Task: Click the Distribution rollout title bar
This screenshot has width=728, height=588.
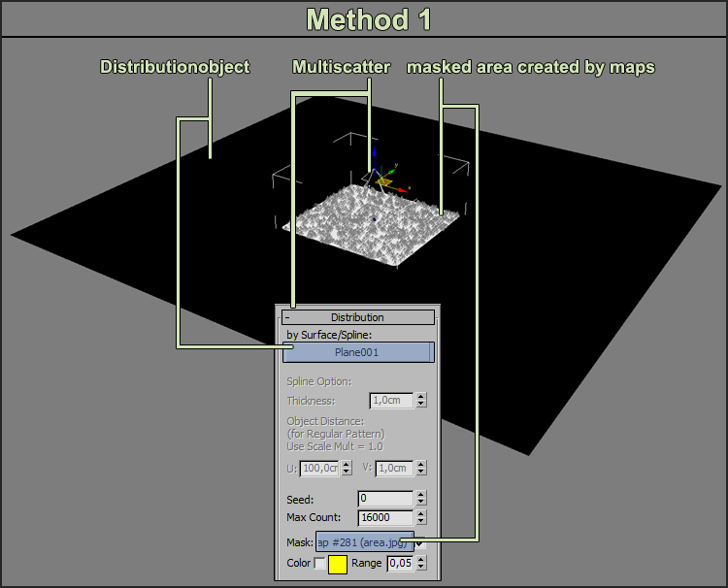Action: point(357,317)
